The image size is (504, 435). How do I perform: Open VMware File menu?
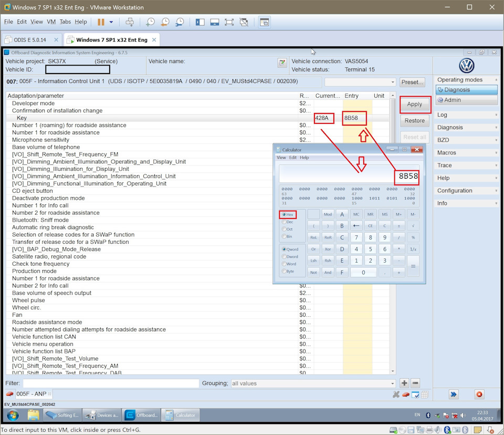8,22
